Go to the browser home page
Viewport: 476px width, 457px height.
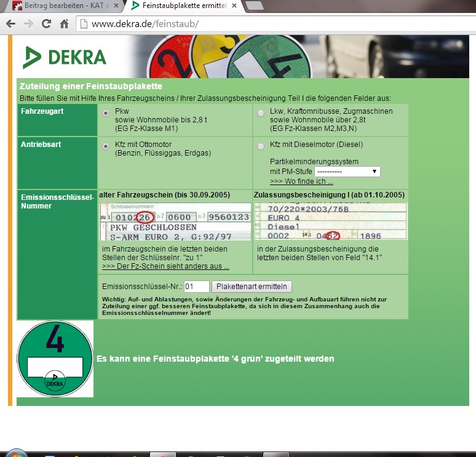click(63, 25)
